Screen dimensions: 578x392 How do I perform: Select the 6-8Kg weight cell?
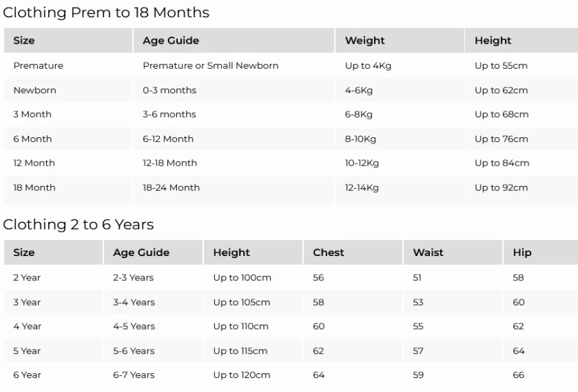[x=400, y=114]
